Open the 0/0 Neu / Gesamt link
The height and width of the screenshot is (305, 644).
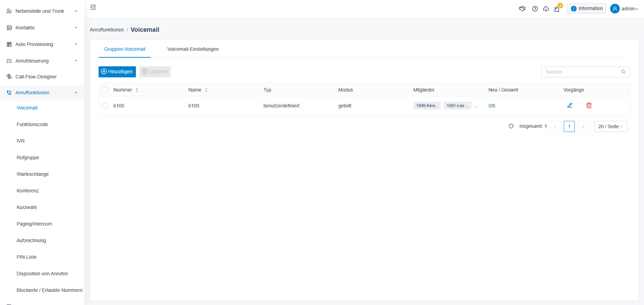coord(492,106)
